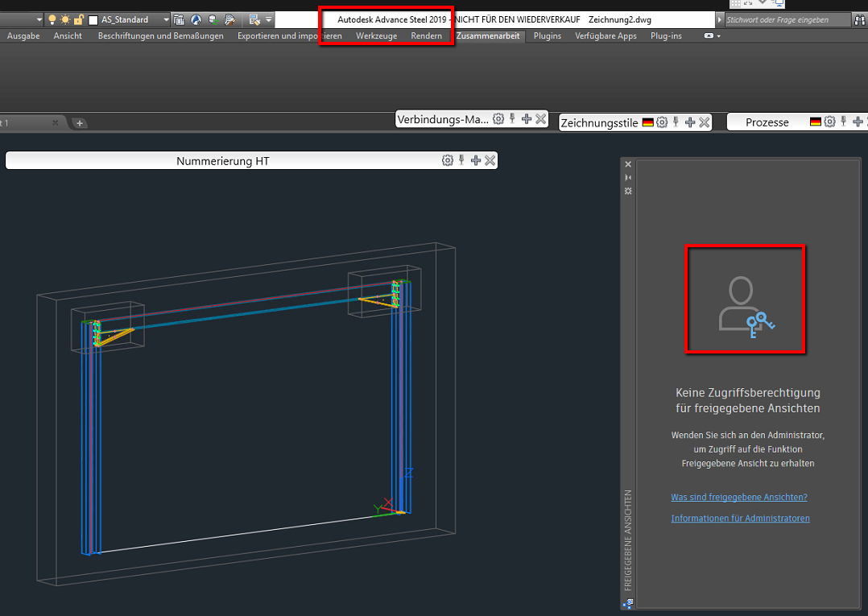Click the Stichwort oder Frage eingeben search field

pyautogui.click(x=787, y=19)
